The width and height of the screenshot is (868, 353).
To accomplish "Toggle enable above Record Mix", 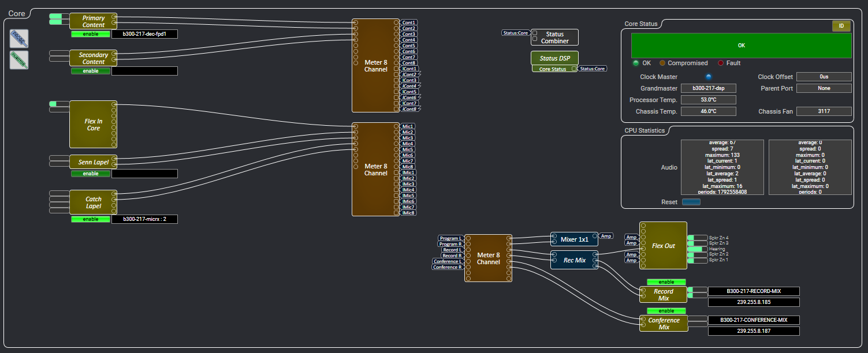I will click(666, 282).
